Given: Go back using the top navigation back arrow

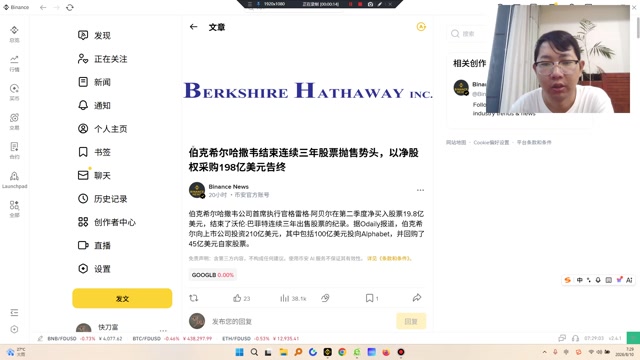Looking at the screenshot, I should click(x=43, y=7).
